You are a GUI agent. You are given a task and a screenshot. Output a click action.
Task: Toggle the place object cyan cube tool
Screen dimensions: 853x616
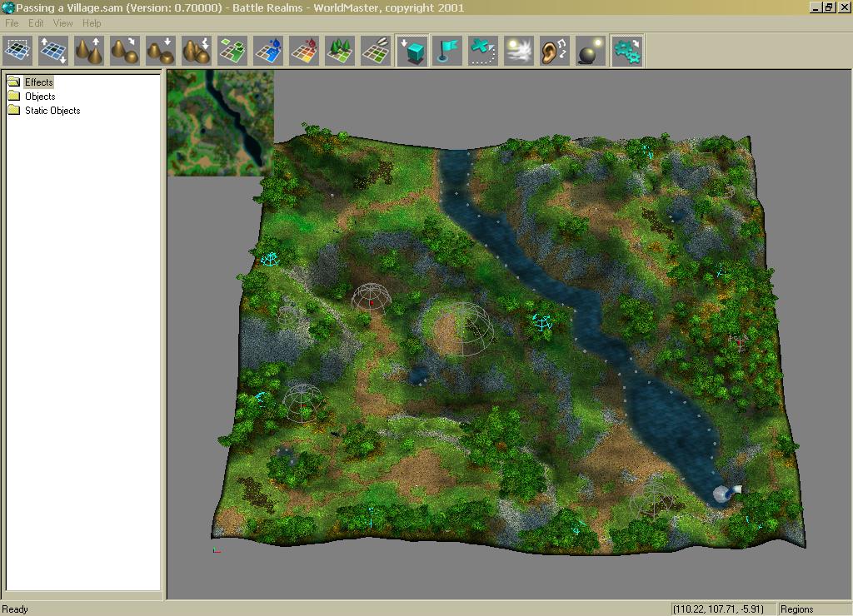(412, 51)
